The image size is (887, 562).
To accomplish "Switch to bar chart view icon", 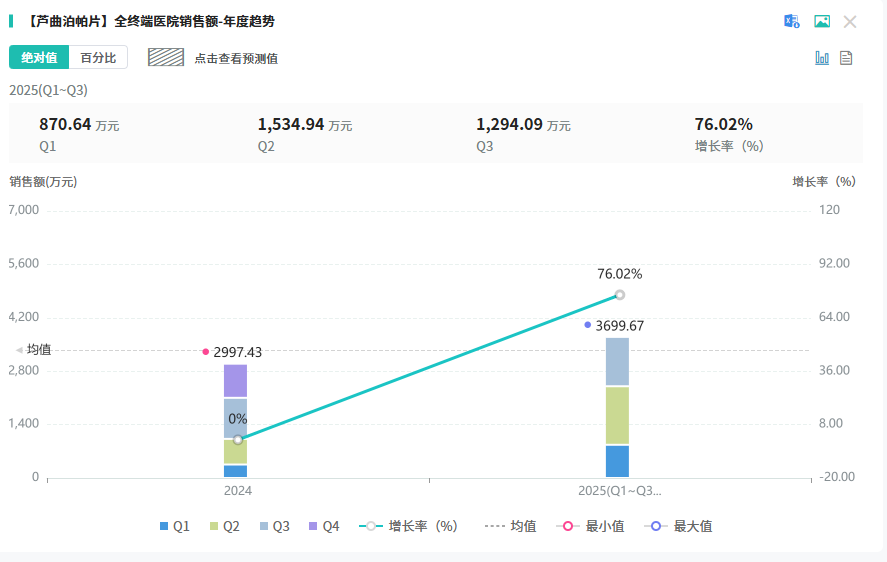I will pos(822,58).
